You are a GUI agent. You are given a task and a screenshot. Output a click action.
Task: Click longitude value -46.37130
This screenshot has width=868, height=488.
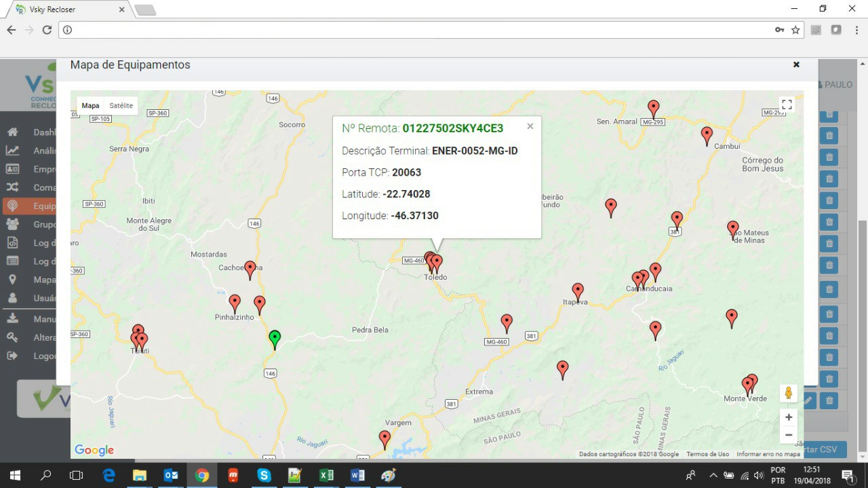415,216
